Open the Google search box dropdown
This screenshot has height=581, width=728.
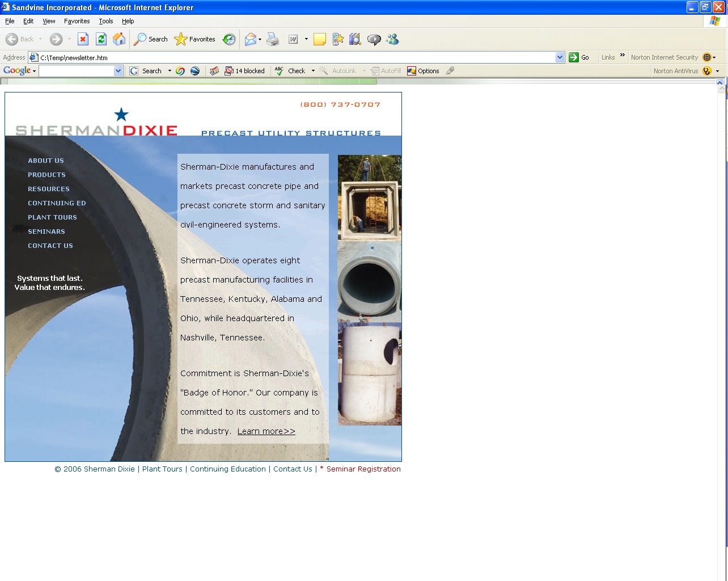pos(118,71)
